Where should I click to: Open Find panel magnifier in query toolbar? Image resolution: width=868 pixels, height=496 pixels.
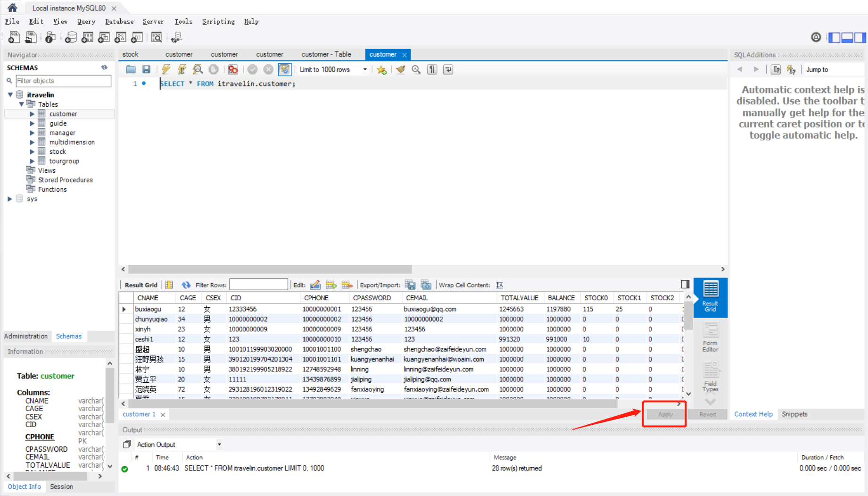416,69
